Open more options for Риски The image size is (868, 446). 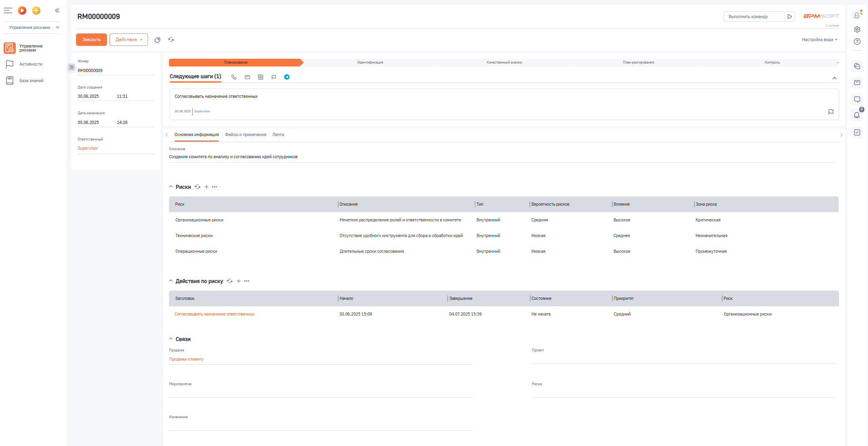pos(214,187)
